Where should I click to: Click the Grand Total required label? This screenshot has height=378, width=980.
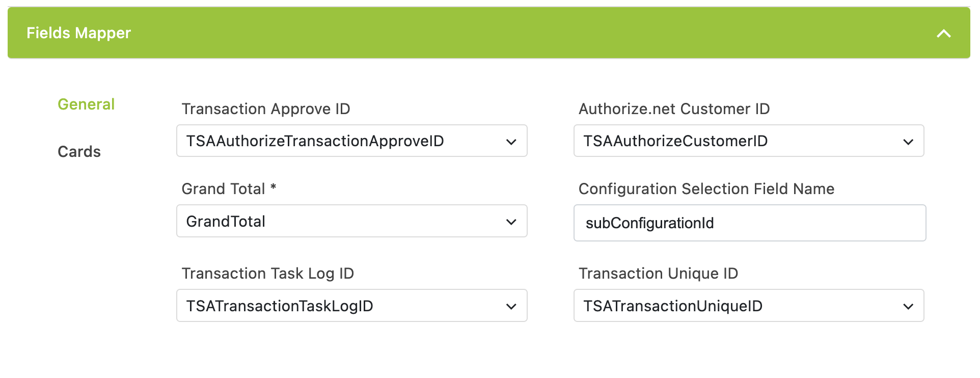pos(229,189)
